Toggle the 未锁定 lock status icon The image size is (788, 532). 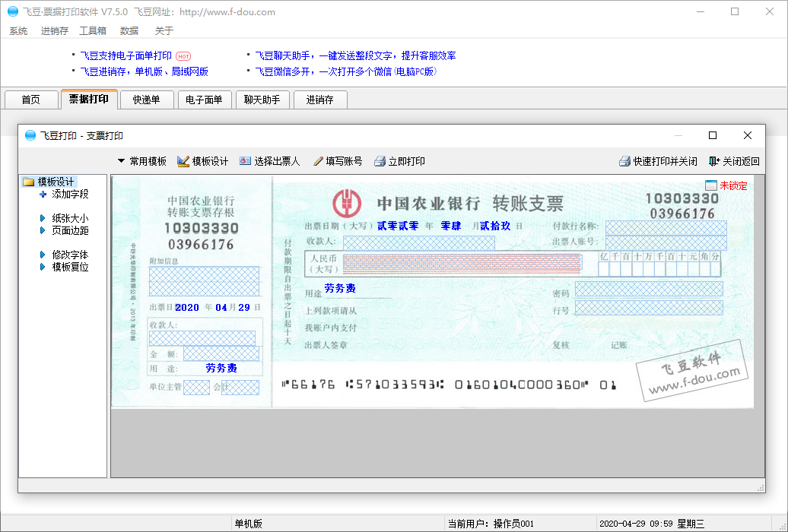[x=710, y=185]
